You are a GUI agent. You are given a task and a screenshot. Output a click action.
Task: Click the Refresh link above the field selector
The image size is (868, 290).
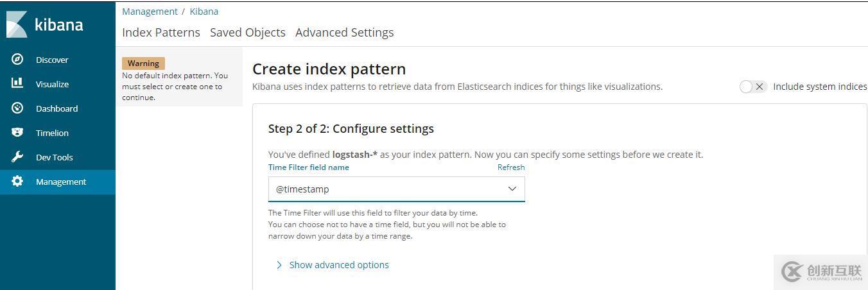pyautogui.click(x=511, y=167)
